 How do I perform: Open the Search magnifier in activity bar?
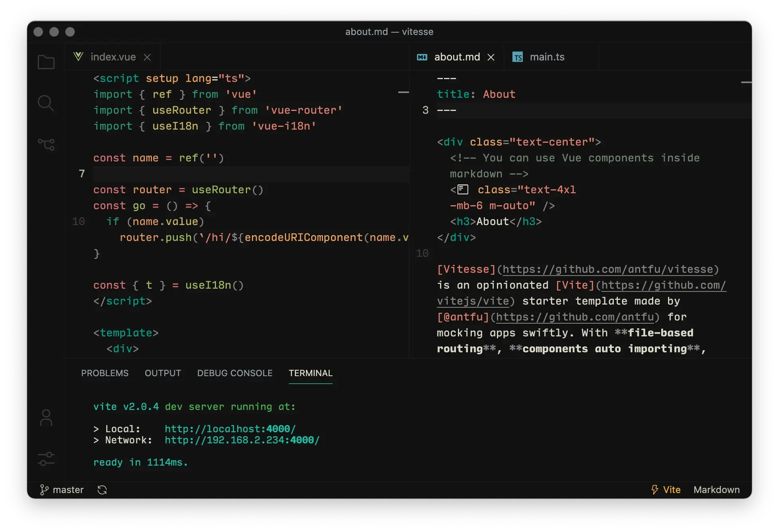tap(46, 103)
